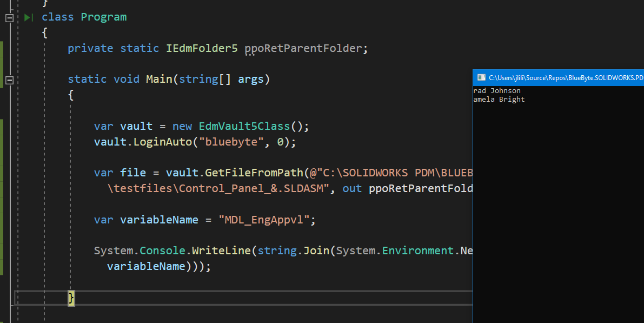Image resolution: width=644 pixels, height=323 pixels.
Task: Click the 'out' keyword
Action: coord(352,189)
